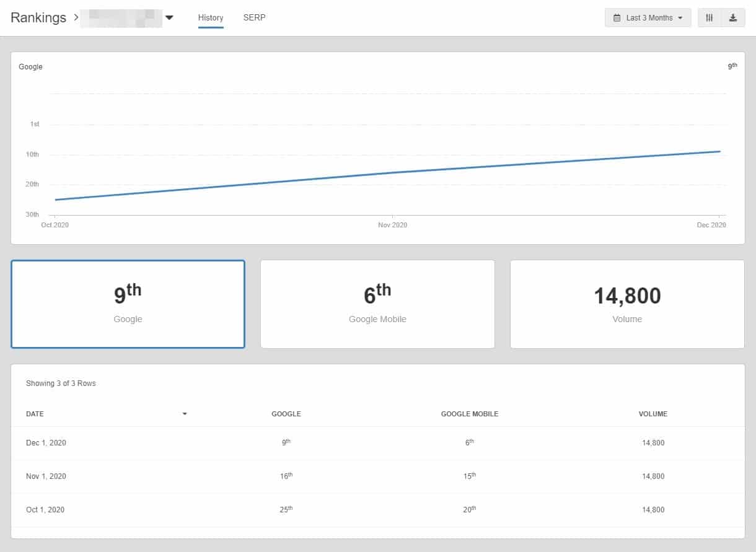The width and height of the screenshot is (756, 552).
Task: Go back to Rankings via breadcrumb
Action: tap(38, 17)
